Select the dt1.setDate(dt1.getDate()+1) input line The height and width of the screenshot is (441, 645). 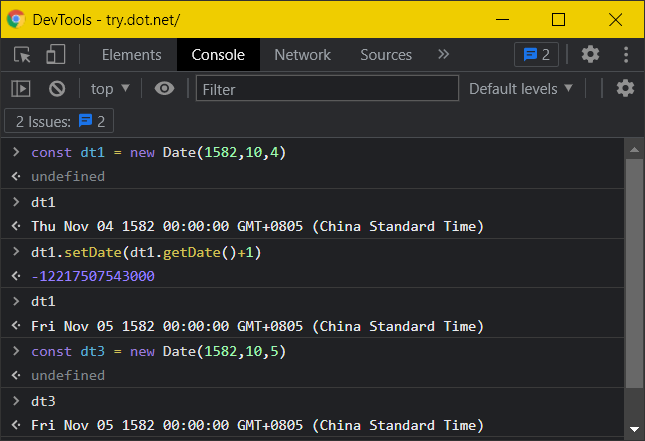coord(146,252)
